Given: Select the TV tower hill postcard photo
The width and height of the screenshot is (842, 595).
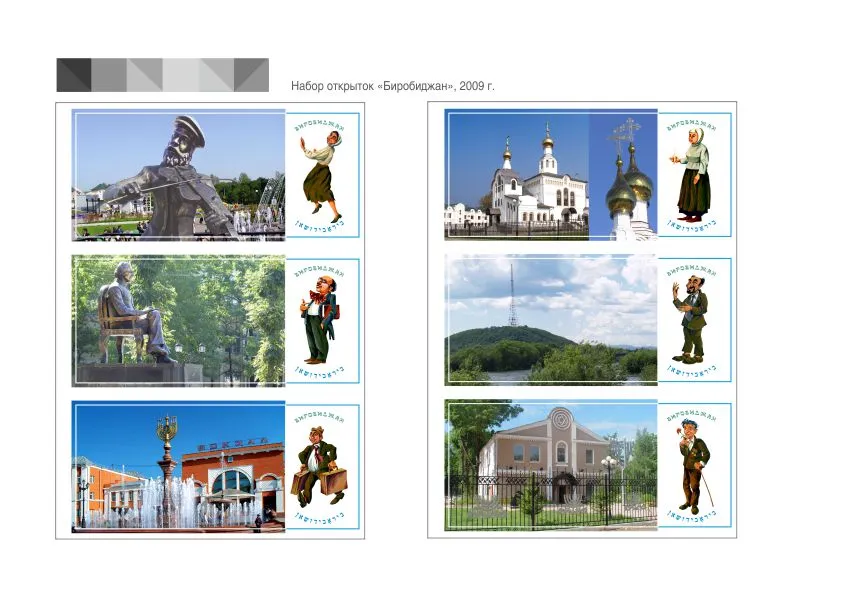Looking at the screenshot, I should (x=551, y=320).
